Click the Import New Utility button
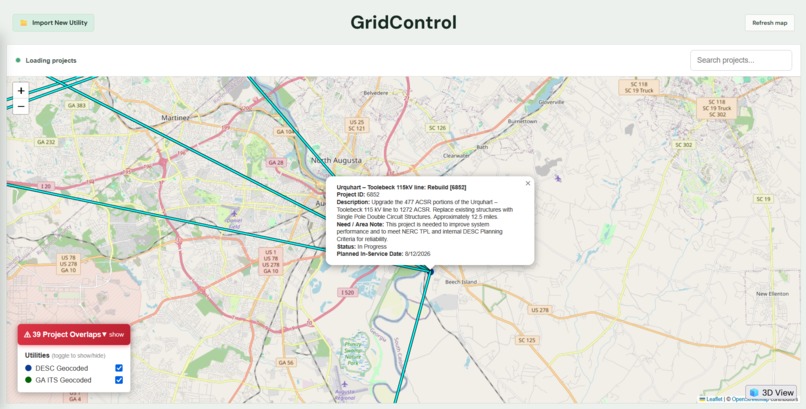The height and width of the screenshot is (409, 806). (x=53, y=23)
